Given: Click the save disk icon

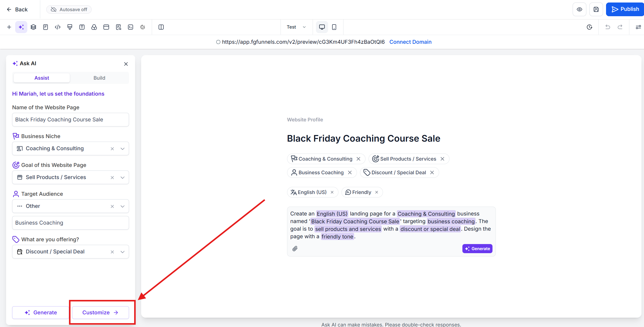Looking at the screenshot, I should coord(596,9).
